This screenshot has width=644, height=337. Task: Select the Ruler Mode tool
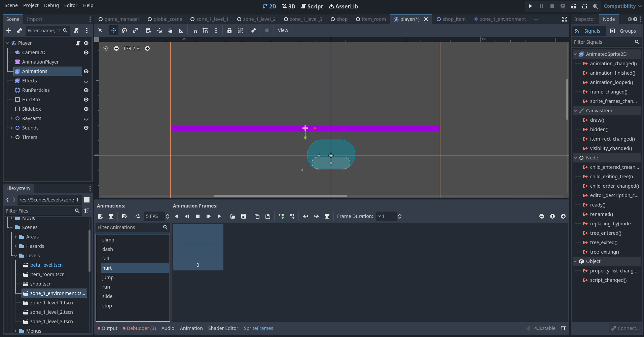[181, 30]
